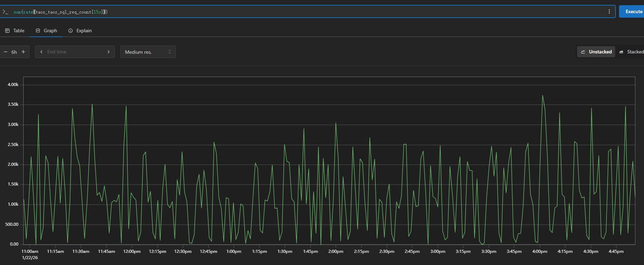Expand resolution selector chevron arrows
Screen dimensions: 644x265
tap(170, 52)
